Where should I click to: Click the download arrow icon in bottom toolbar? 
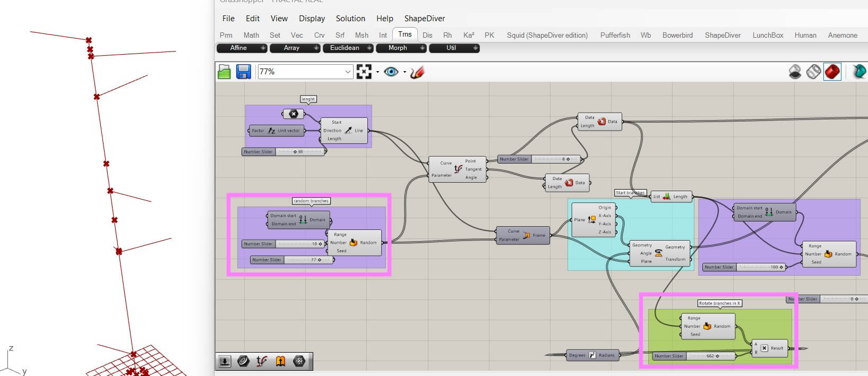[225, 361]
